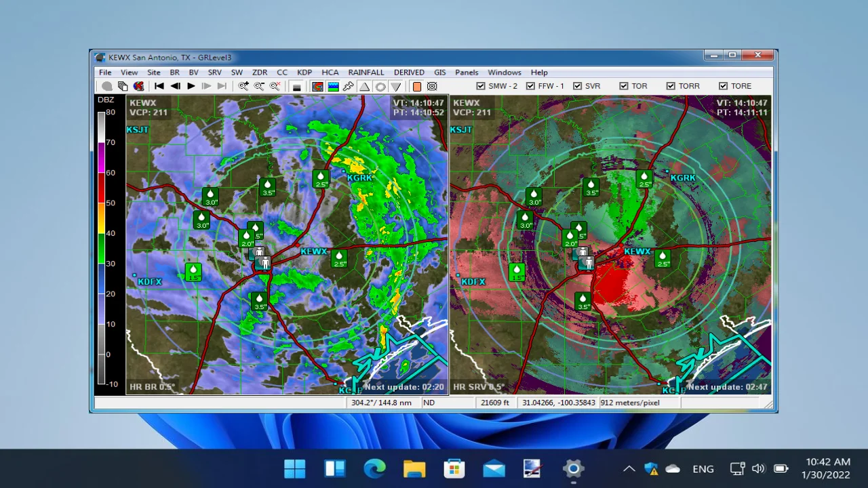Click the blue-green terrain toolbar icon

point(333,86)
